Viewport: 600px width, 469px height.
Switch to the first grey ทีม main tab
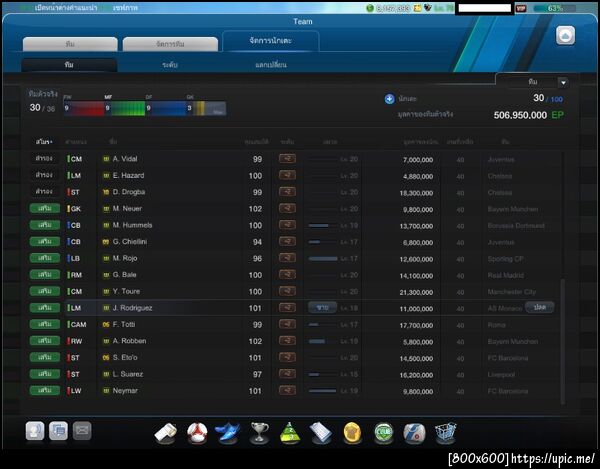70,44
